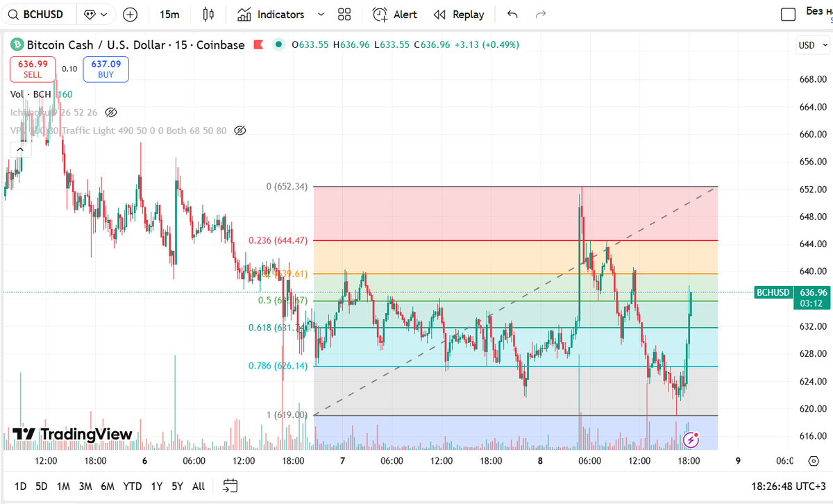Select the YTD range tab

pos(132,486)
